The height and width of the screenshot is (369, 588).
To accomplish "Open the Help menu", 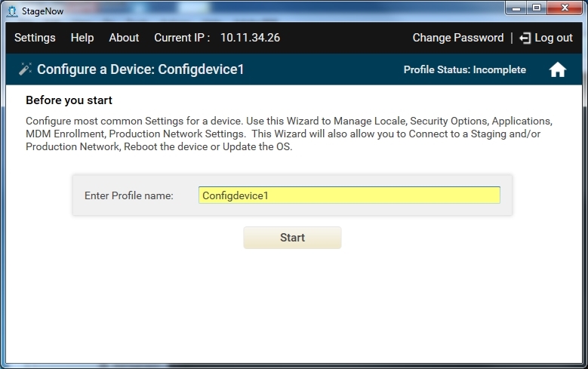I will click(82, 38).
